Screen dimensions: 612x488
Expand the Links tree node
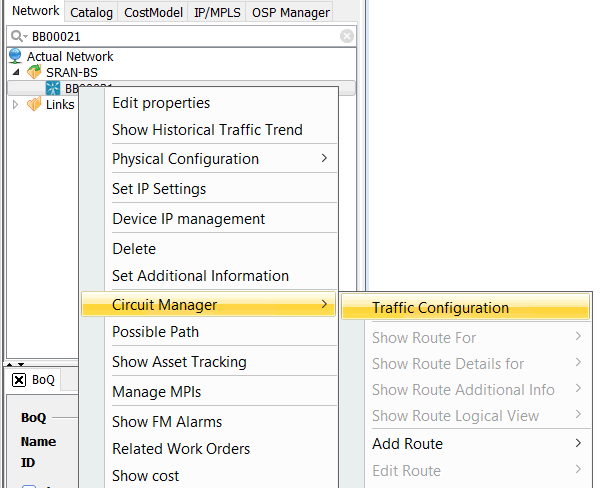pyautogui.click(x=15, y=105)
